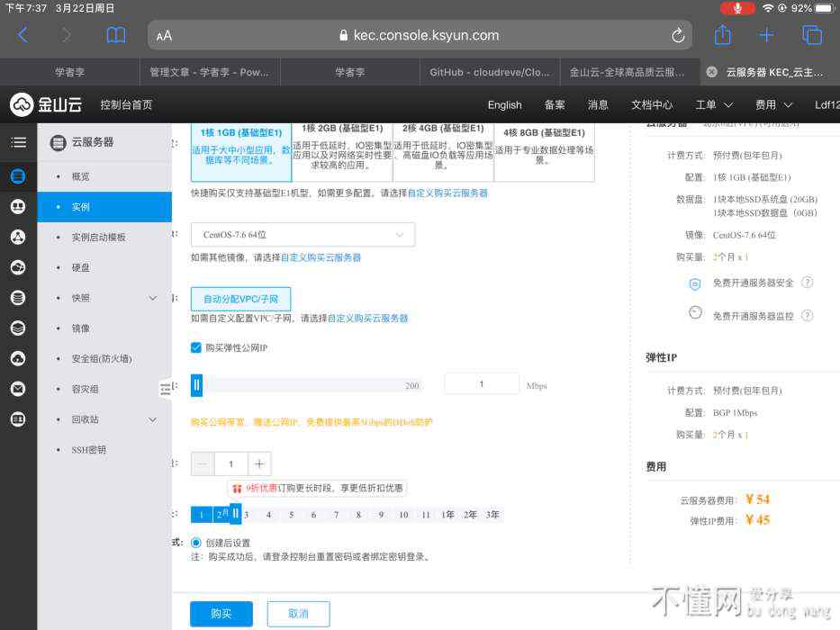Open the Safari tabs overview icon

812,35
